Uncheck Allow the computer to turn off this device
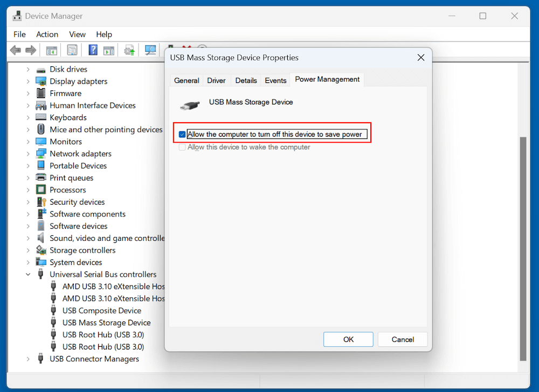 [182, 134]
